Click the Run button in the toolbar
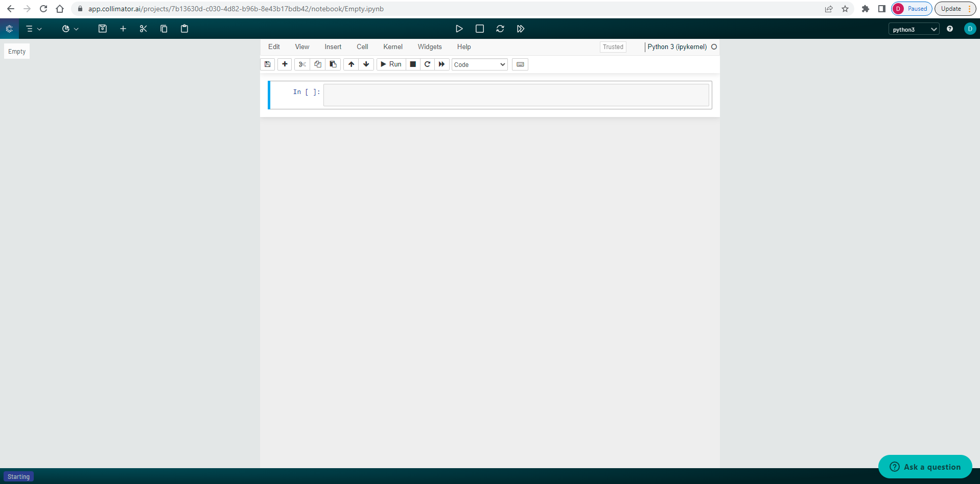The image size is (980, 484). coord(391,64)
